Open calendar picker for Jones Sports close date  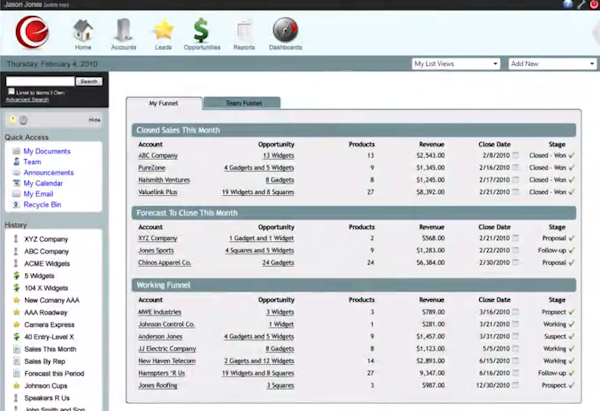pos(515,250)
